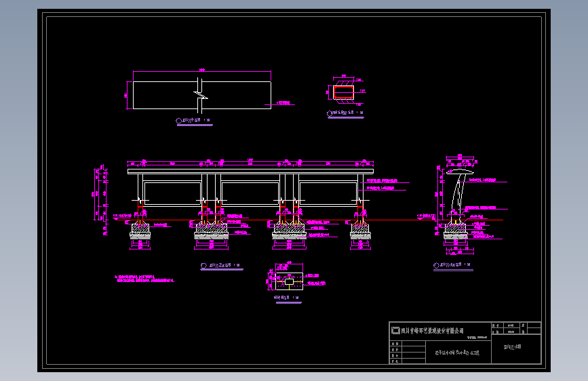This screenshot has width=588, height=381.
Task: Select the side elevation view title label
Action: 452,265
